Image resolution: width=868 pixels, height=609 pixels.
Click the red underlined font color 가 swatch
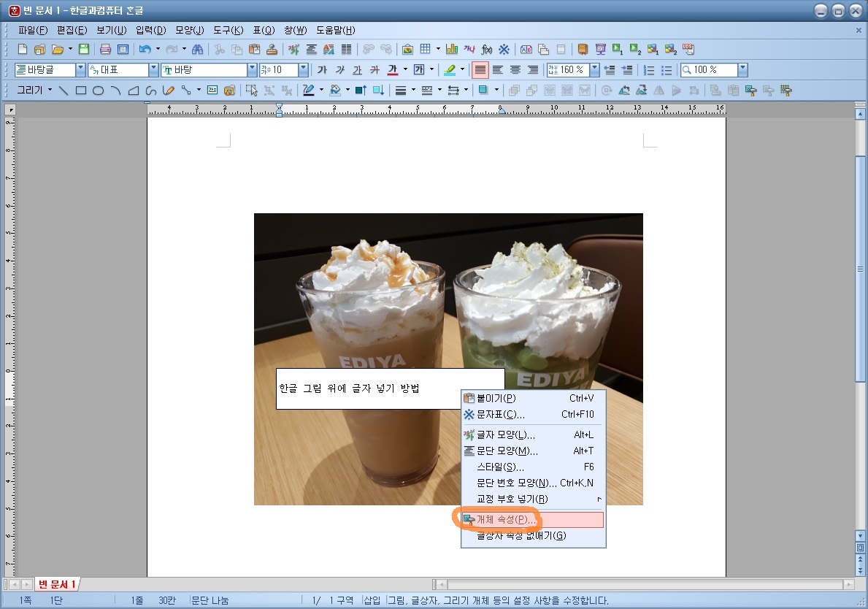coord(393,70)
